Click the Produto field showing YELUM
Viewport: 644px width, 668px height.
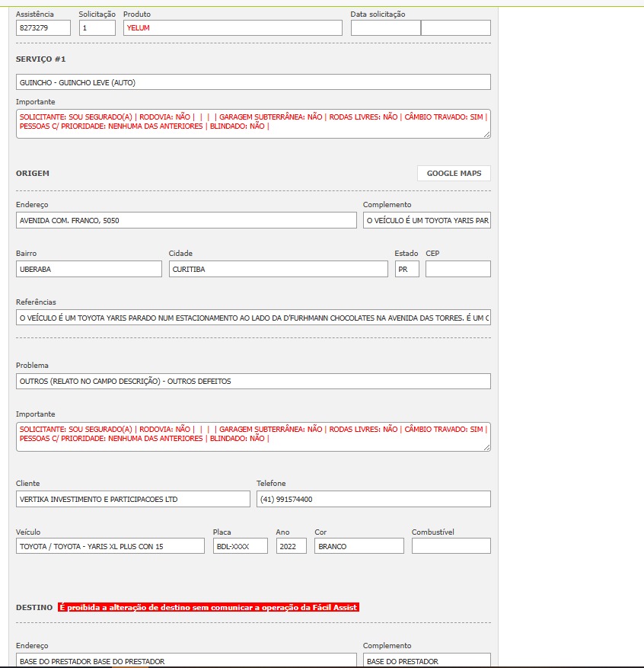[x=232, y=28]
